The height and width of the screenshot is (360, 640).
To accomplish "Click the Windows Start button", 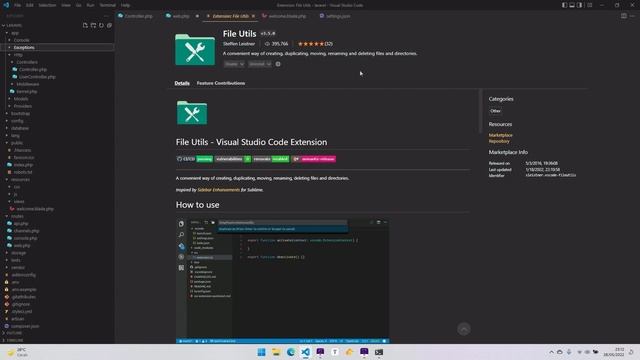I will 261,352.
